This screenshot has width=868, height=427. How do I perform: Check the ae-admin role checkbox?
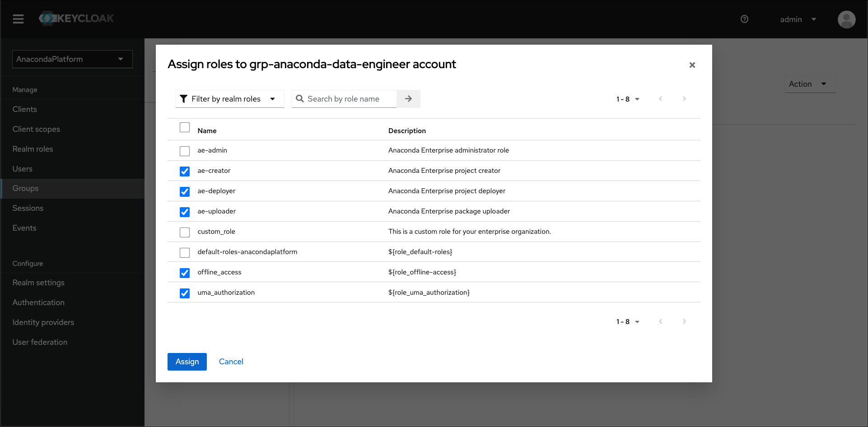pyautogui.click(x=185, y=151)
